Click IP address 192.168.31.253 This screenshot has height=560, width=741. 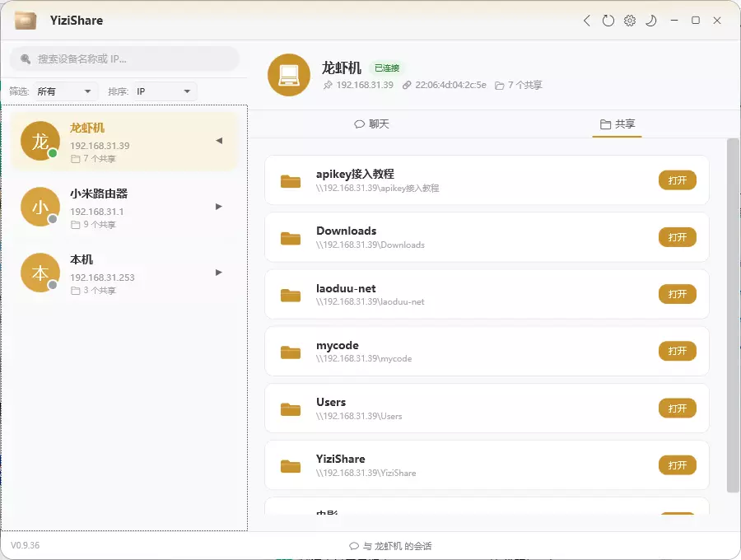click(102, 278)
